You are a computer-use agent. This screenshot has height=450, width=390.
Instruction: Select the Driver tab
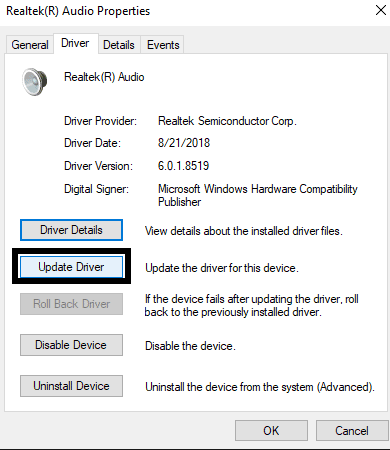point(76,43)
